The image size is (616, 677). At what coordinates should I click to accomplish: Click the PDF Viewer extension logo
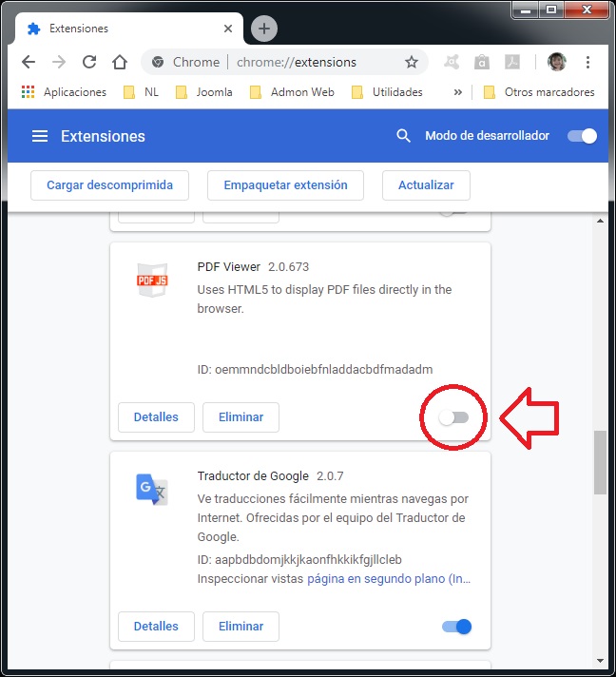152,280
